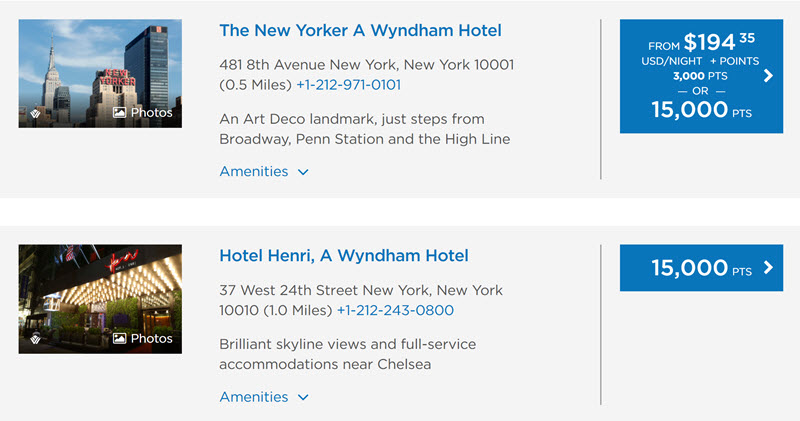Select Hotel Henri's 15,000 PTS booking button
This screenshot has height=421, width=800.
(702, 268)
